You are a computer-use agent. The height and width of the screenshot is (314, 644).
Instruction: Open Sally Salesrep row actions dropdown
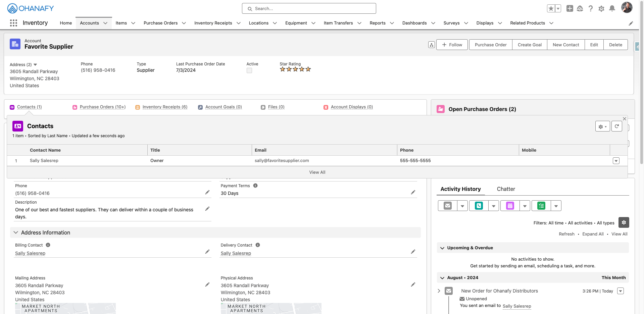[616, 161]
